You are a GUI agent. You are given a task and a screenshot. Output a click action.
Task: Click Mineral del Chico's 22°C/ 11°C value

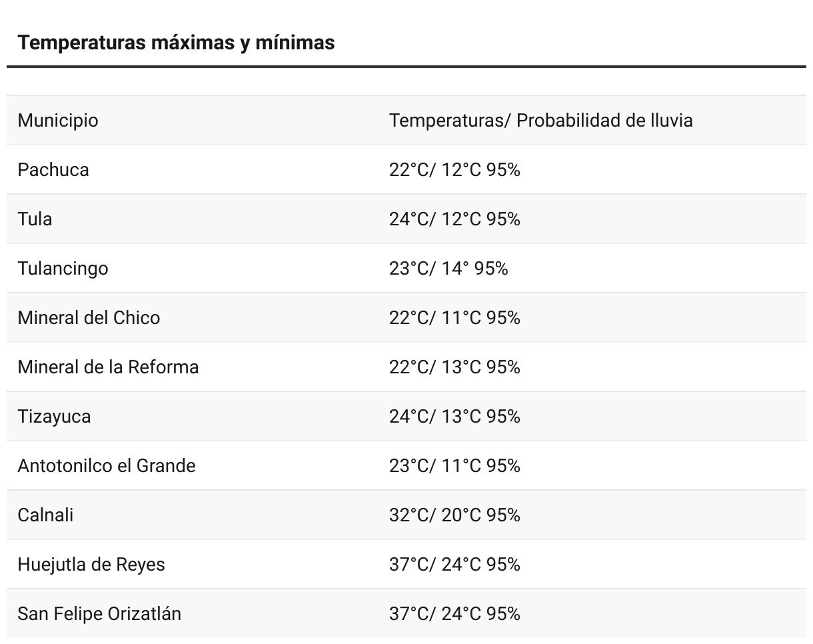(454, 318)
